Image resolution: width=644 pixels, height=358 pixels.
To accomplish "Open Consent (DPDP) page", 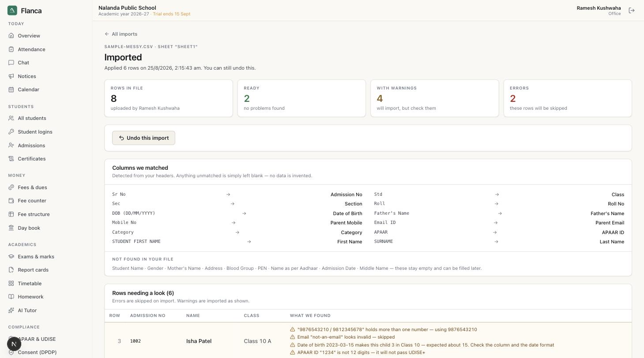I will click(37, 352).
